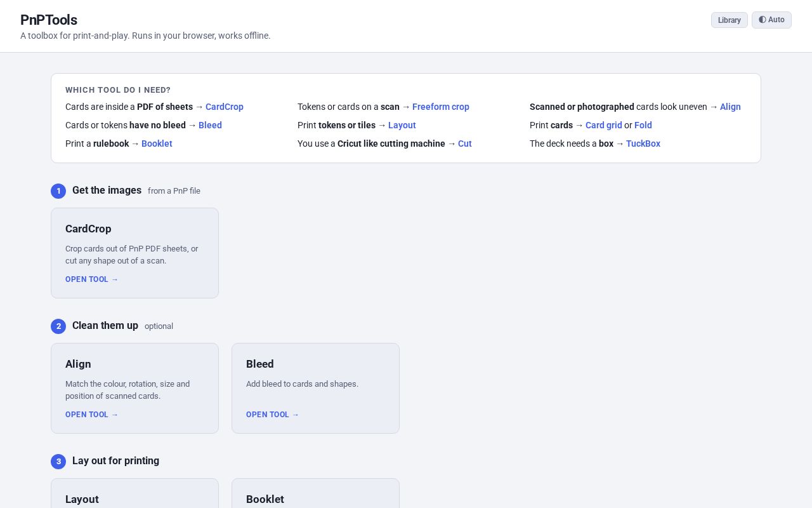This screenshot has height=508, width=812.
Task: Open the Fold link
Action: 643,125
